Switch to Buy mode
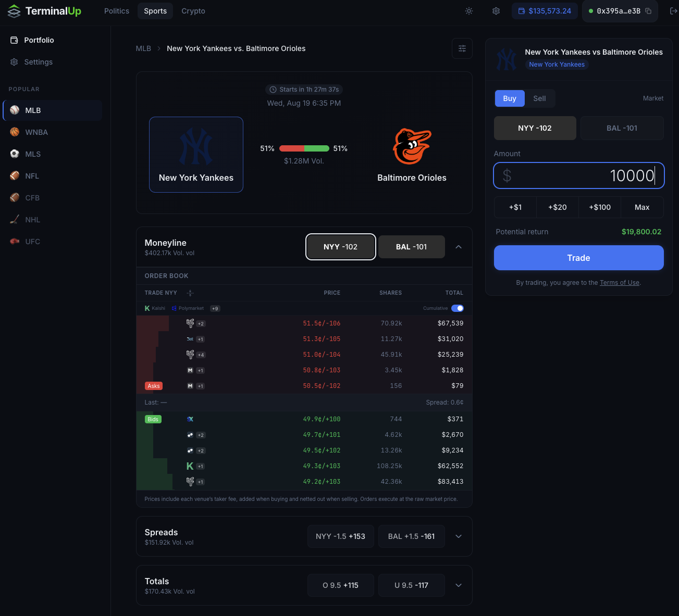 tap(510, 98)
